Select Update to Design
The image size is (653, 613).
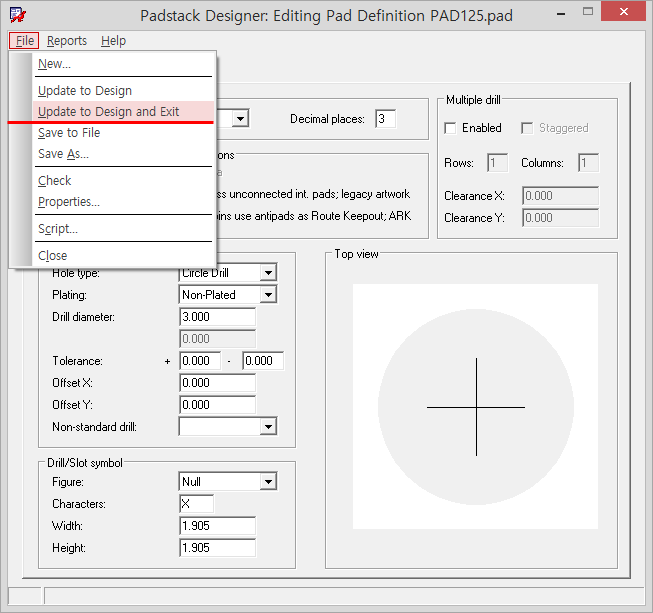click(x=123, y=90)
